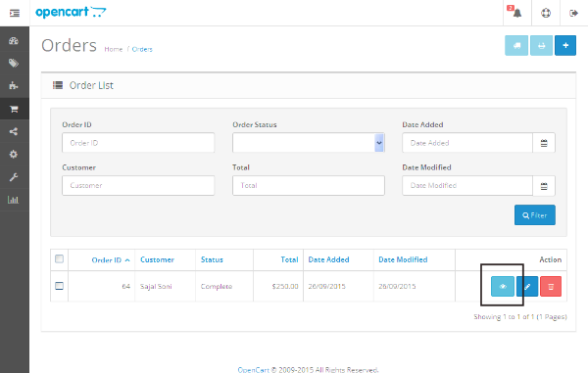Viewport: 588px width, 373px height.
Task: Edit order 64 with the pencil button
Action: 527,286
